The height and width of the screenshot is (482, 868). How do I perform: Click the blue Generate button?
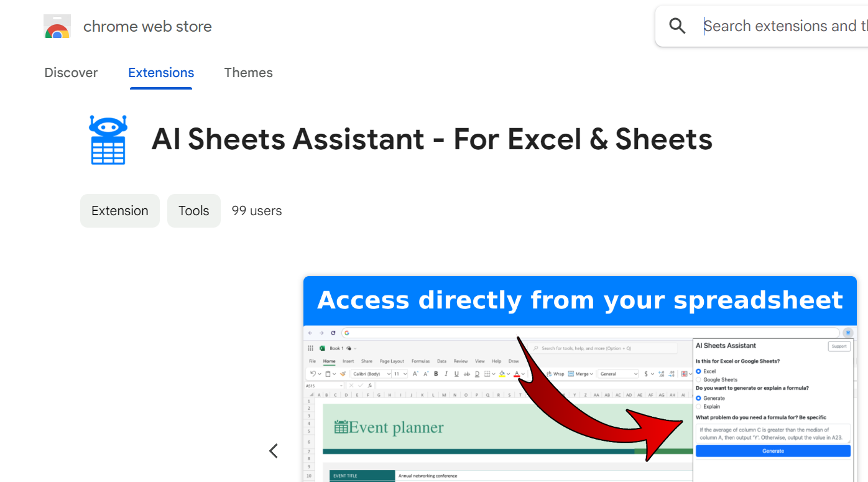point(773,451)
